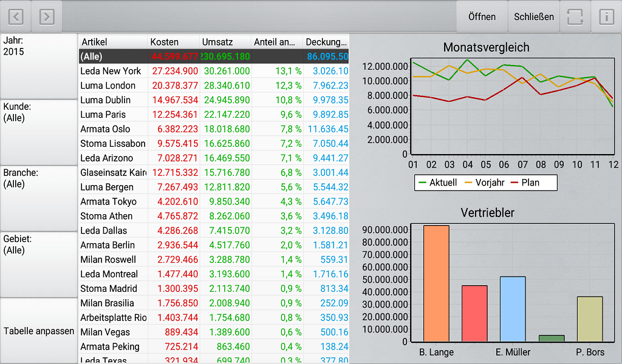Open the info panel via the i icon
Screen dimensions: 622x364
pos(606,16)
